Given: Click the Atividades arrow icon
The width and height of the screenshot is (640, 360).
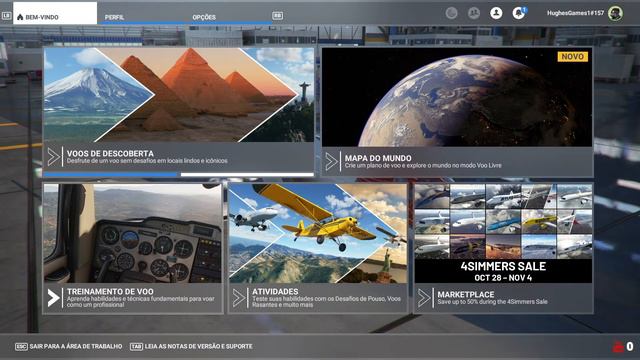Looking at the screenshot, I should pos(239,298).
